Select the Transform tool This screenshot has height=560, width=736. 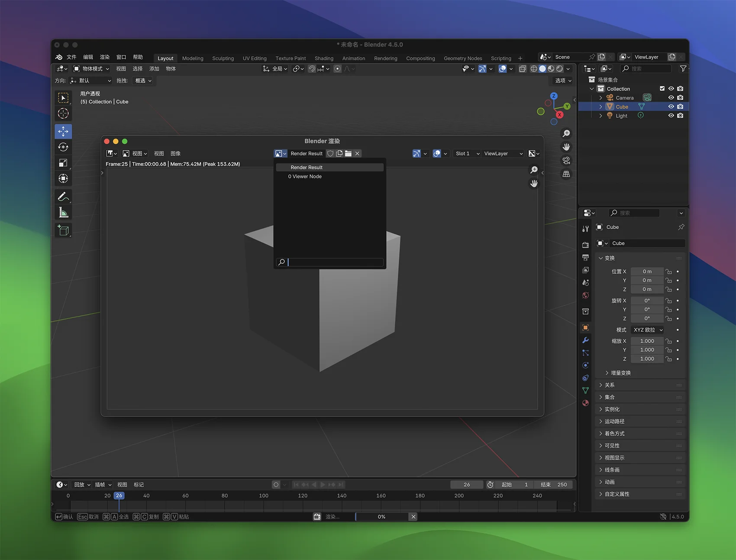pos(63,178)
